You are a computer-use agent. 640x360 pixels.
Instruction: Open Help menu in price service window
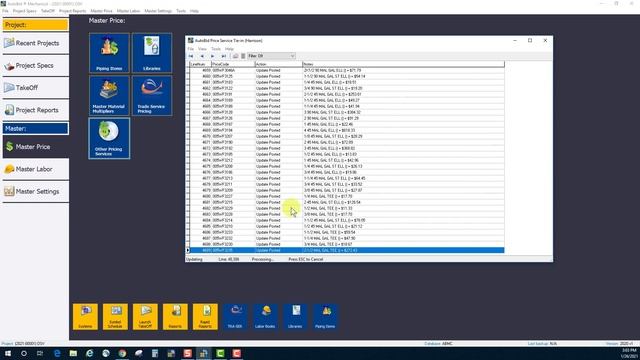(229, 49)
